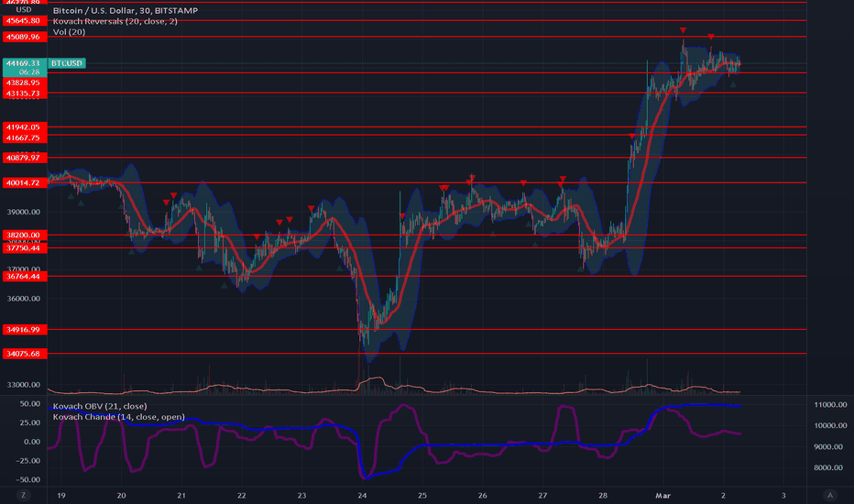Image resolution: width=854 pixels, height=504 pixels.
Task: Click date 21 on the time axis
Action: coord(181,495)
